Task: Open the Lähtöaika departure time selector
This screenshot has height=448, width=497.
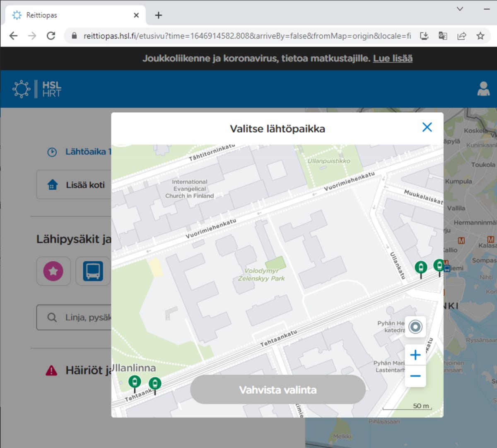Action: pyautogui.click(x=79, y=152)
